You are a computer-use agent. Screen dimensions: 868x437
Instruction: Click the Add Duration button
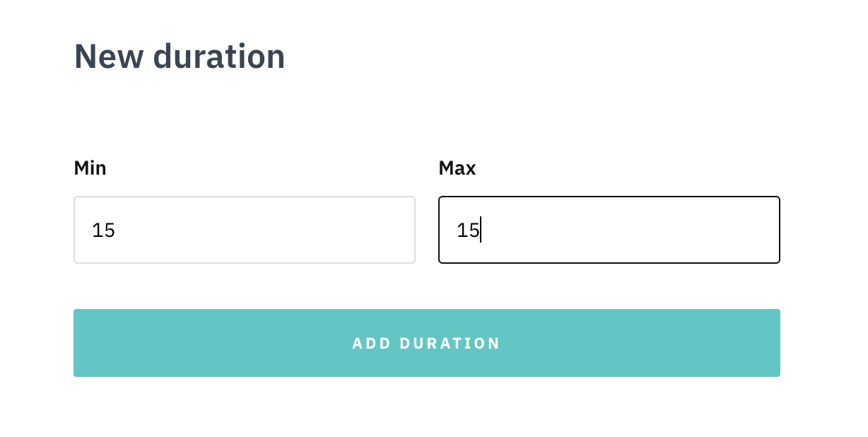point(426,343)
